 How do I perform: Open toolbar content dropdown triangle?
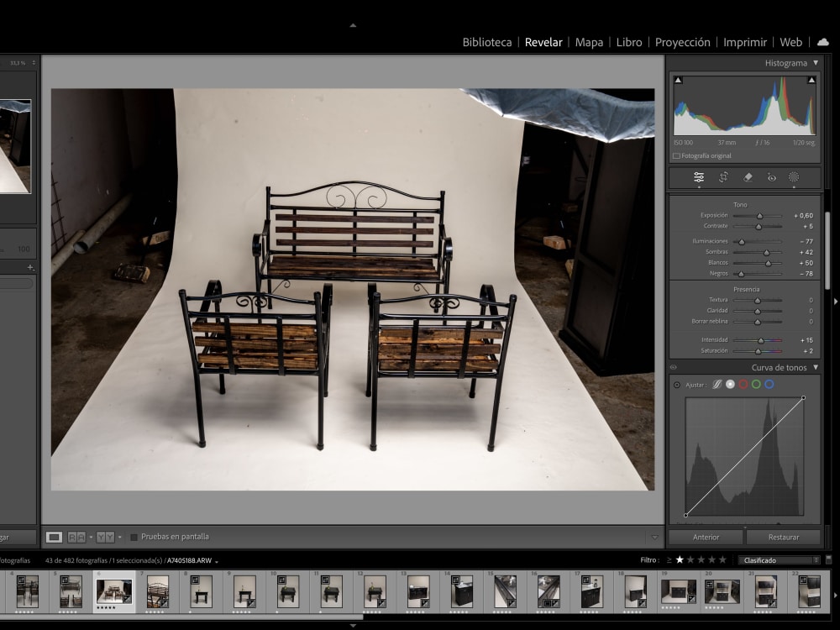click(x=654, y=538)
